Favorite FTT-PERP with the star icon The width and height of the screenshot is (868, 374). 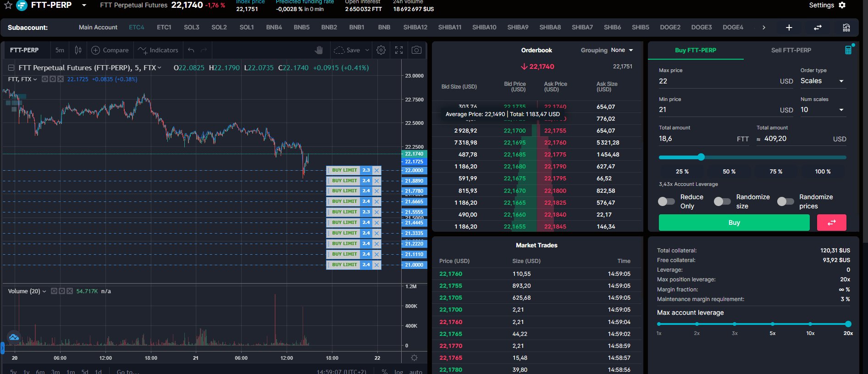point(8,5)
